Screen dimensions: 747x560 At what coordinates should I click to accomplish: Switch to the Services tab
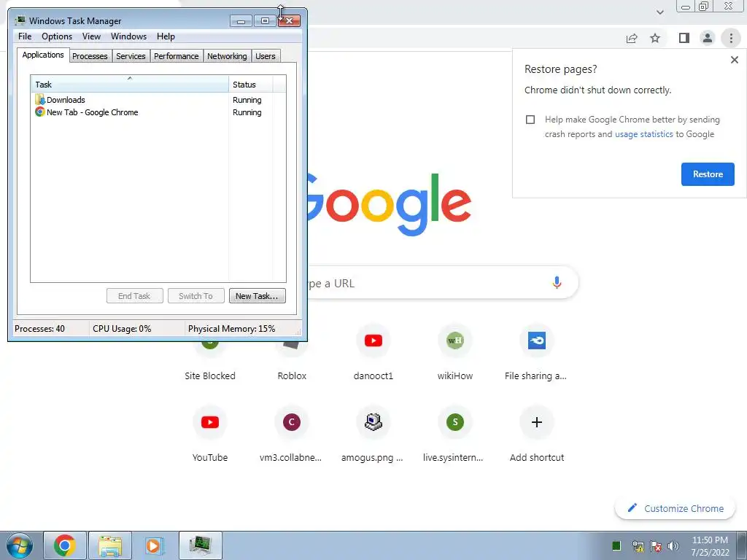[x=131, y=56]
